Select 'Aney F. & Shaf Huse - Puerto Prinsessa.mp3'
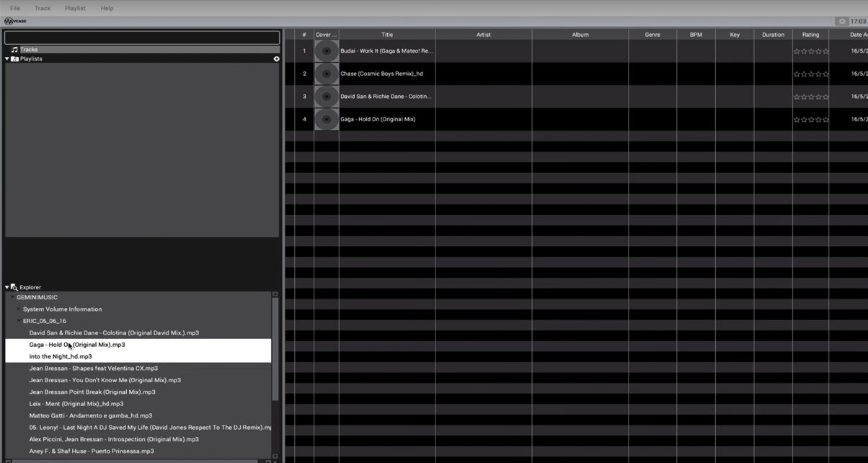This screenshot has width=868, height=463. click(x=92, y=451)
